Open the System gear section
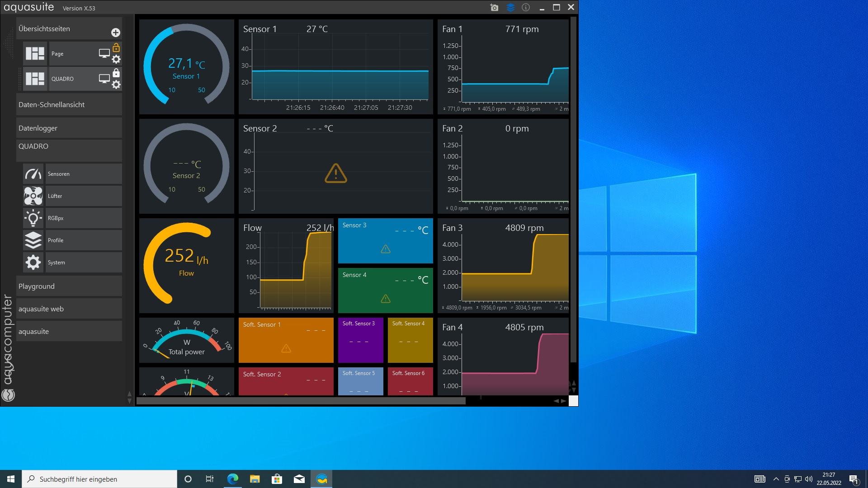 (33, 263)
